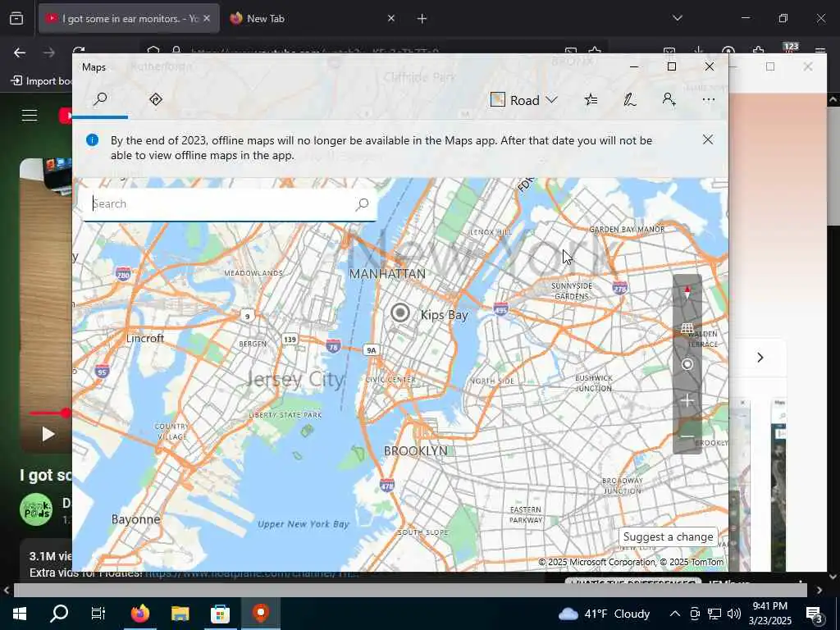Screen dimensions: 840x630
Task: Open Microsoft Store from the taskbar
Action: pos(220,614)
